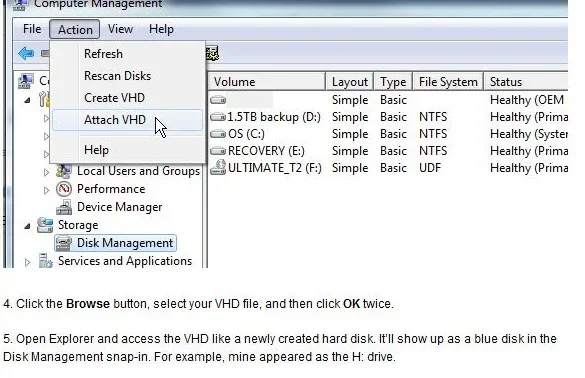Screen dimensions: 585x378
Task: Open Device Manager from the tree
Action: pyautogui.click(x=119, y=207)
